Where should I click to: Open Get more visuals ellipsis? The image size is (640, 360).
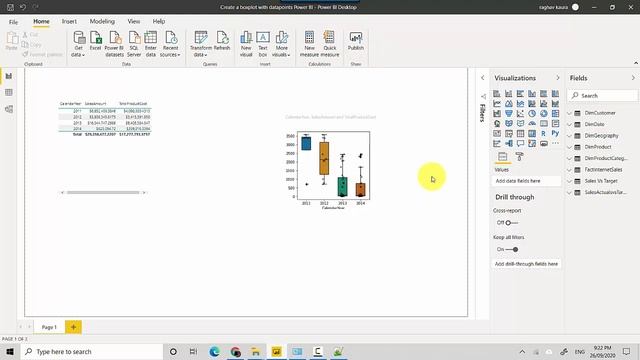[x=555, y=143]
